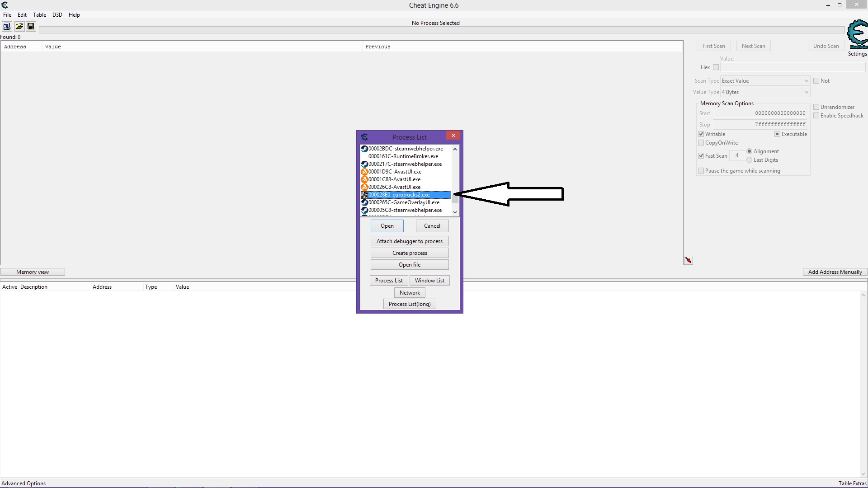Click the floppy disk save icon

tap(31, 26)
